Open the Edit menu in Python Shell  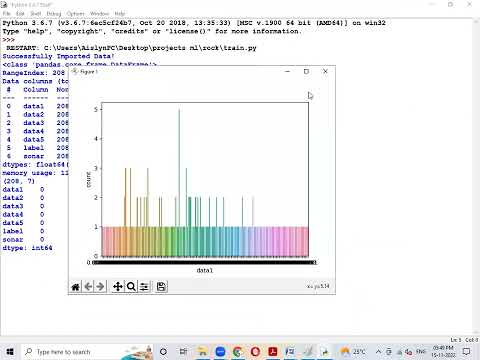[20, 14]
